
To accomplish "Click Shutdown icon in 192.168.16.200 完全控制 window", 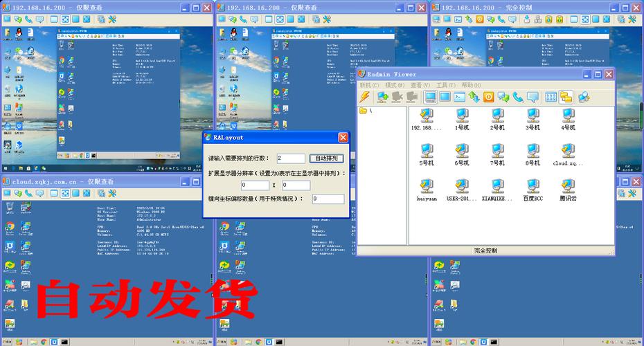I will click(479, 19).
